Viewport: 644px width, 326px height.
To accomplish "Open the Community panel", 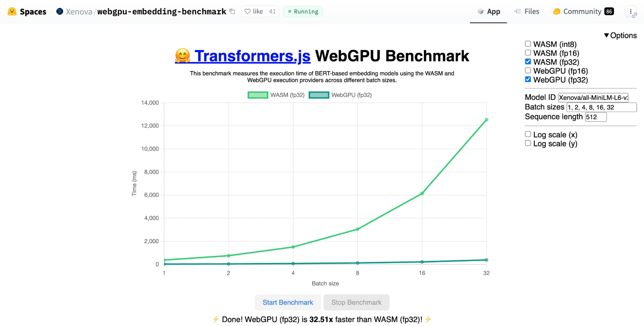I will pos(582,11).
